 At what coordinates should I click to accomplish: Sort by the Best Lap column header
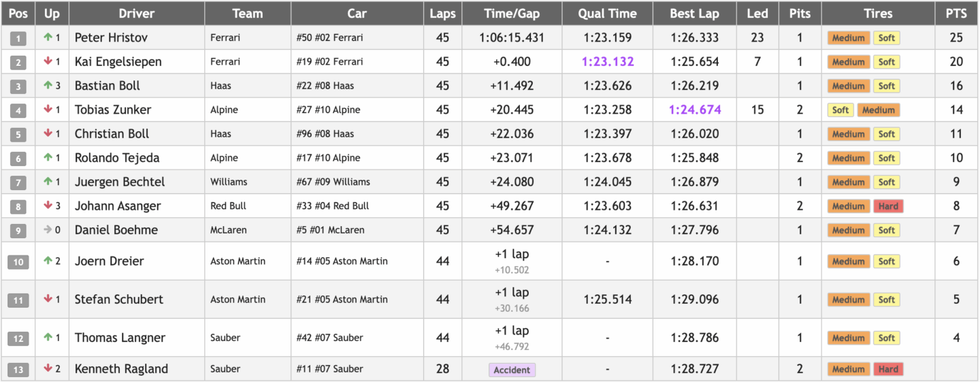tap(694, 14)
